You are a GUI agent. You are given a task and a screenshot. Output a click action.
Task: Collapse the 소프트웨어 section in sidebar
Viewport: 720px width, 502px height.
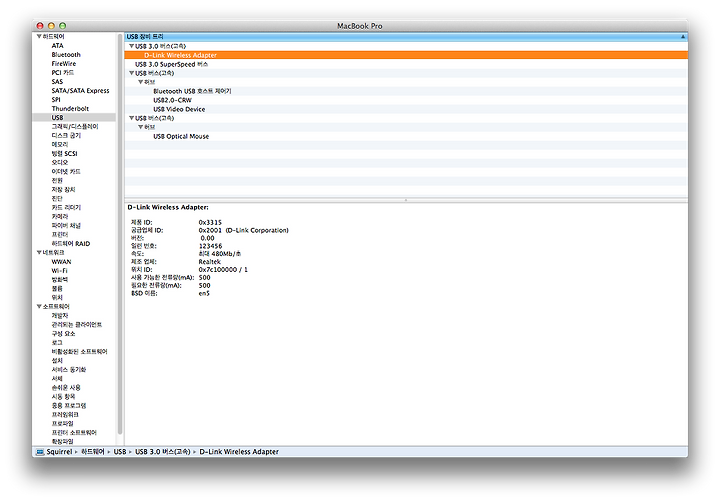39,306
